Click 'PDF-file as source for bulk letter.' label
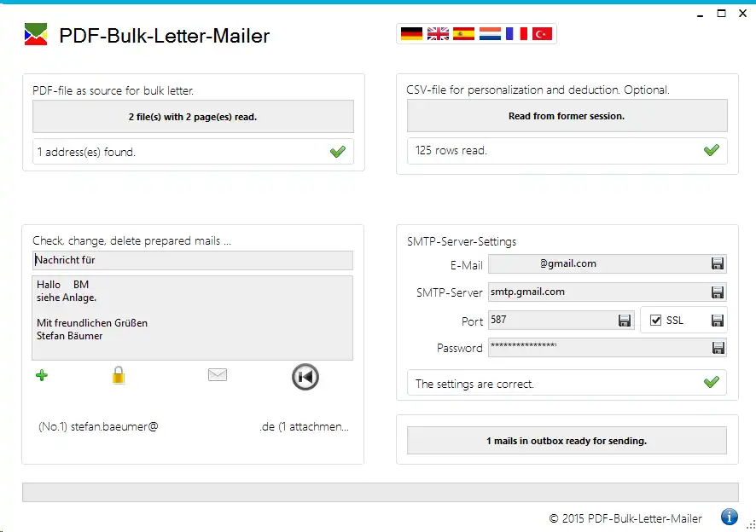 click(113, 90)
